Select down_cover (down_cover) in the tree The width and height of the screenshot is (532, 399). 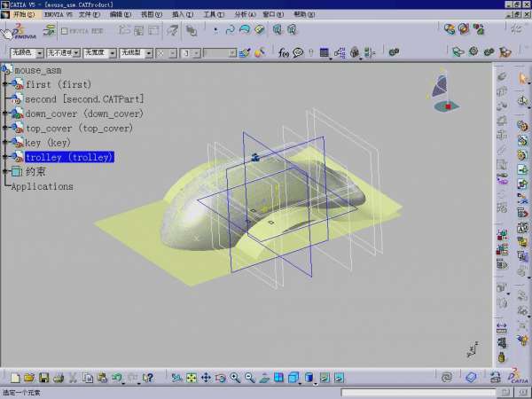click(x=84, y=113)
